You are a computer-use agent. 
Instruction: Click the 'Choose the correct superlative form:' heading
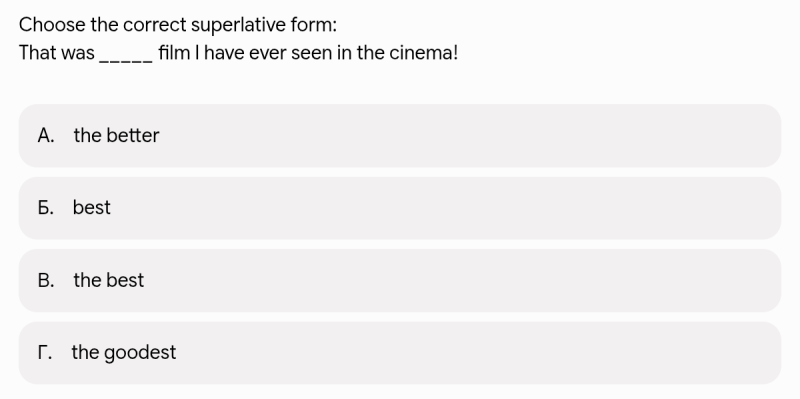[x=178, y=25]
